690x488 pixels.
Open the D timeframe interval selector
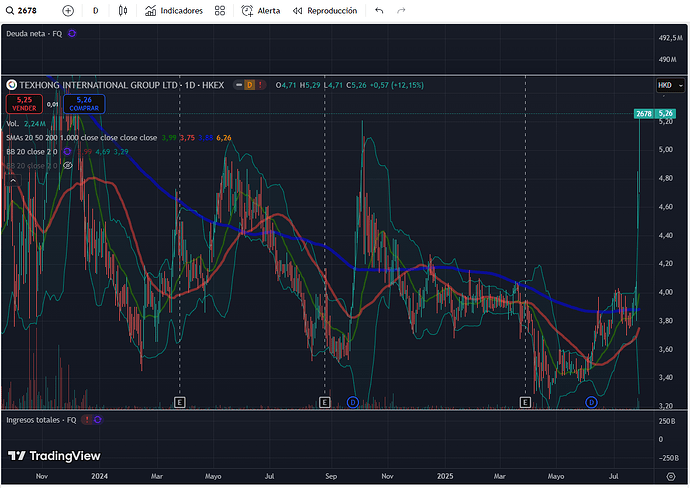tap(95, 10)
